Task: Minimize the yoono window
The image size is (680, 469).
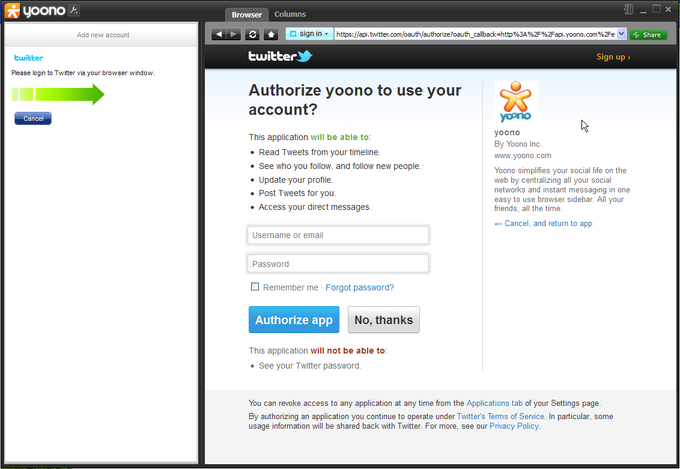Action: (x=643, y=10)
